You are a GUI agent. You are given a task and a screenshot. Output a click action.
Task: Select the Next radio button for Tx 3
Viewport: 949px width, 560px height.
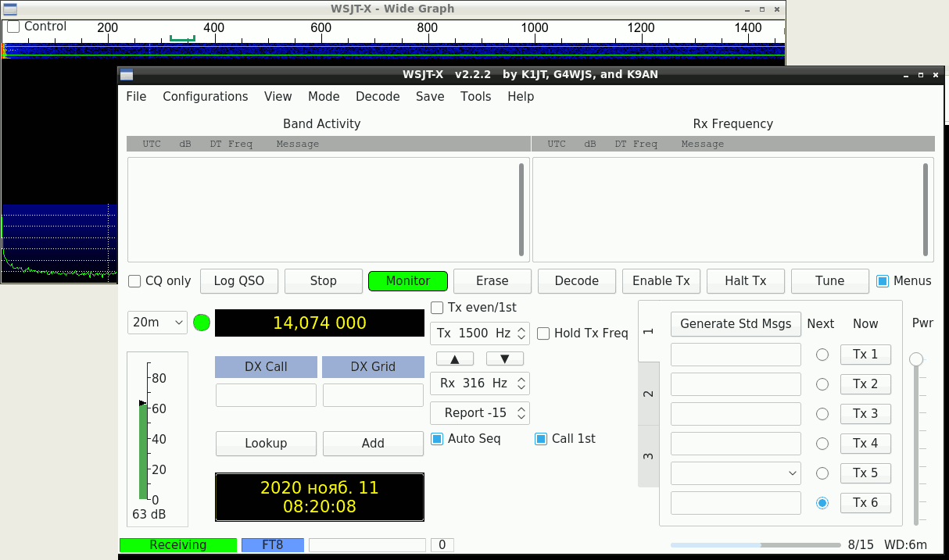coord(822,414)
